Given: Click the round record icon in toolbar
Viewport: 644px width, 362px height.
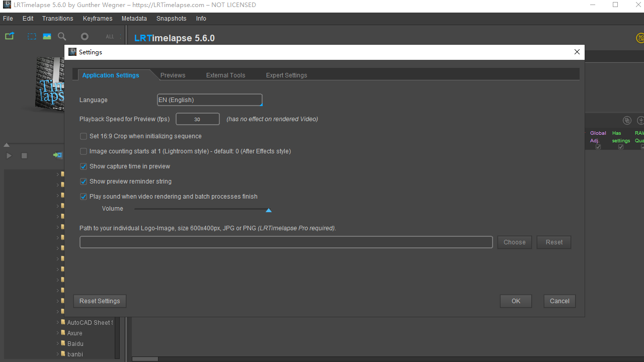Looking at the screenshot, I should 85,36.
